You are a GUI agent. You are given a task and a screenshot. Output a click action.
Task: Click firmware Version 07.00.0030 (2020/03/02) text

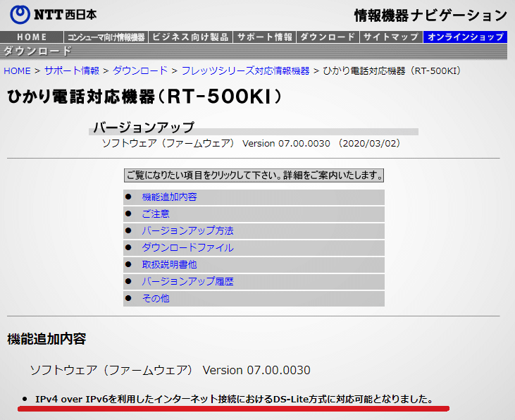(251, 144)
